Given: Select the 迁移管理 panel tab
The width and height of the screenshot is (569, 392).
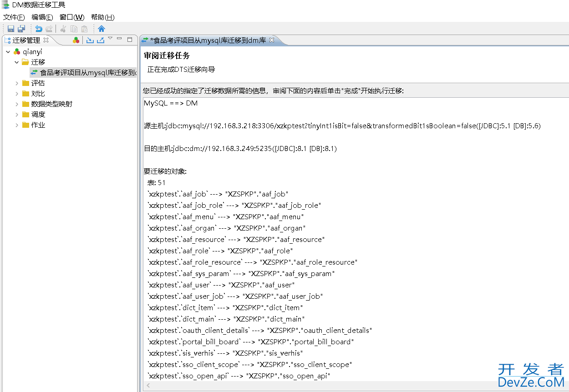Looking at the screenshot, I should pos(26,40).
